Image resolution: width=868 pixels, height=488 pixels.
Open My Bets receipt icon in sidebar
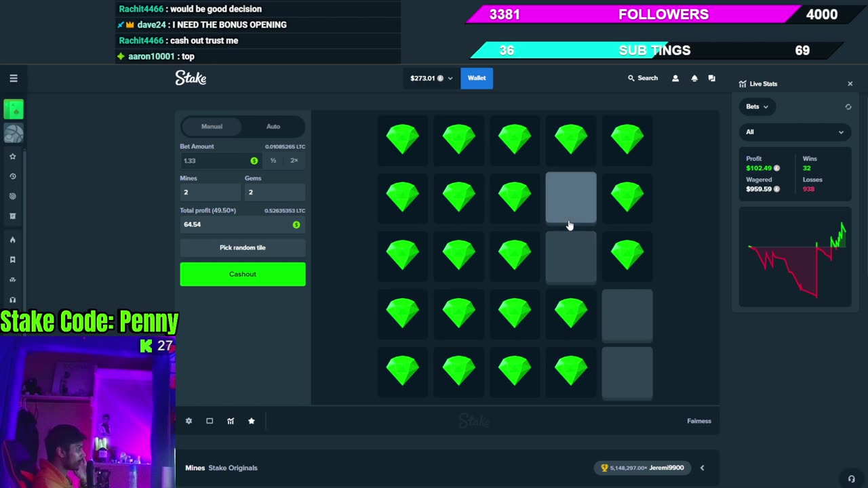point(12,216)
